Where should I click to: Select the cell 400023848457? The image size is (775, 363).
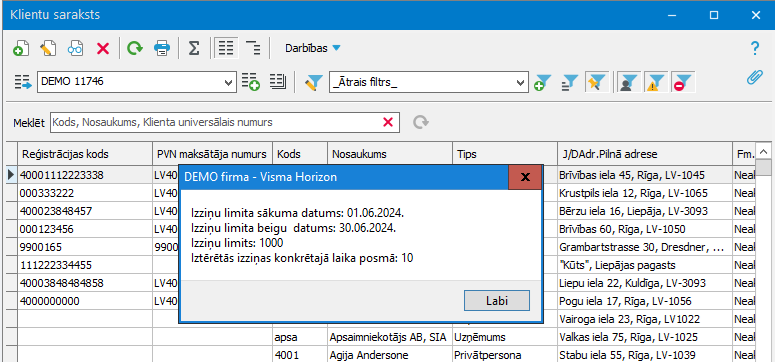coord(85,211)
